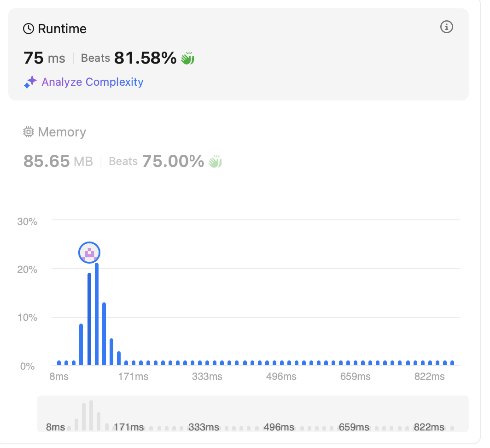Click the 171ms label on the main chart axis

(x=133, y=377)
